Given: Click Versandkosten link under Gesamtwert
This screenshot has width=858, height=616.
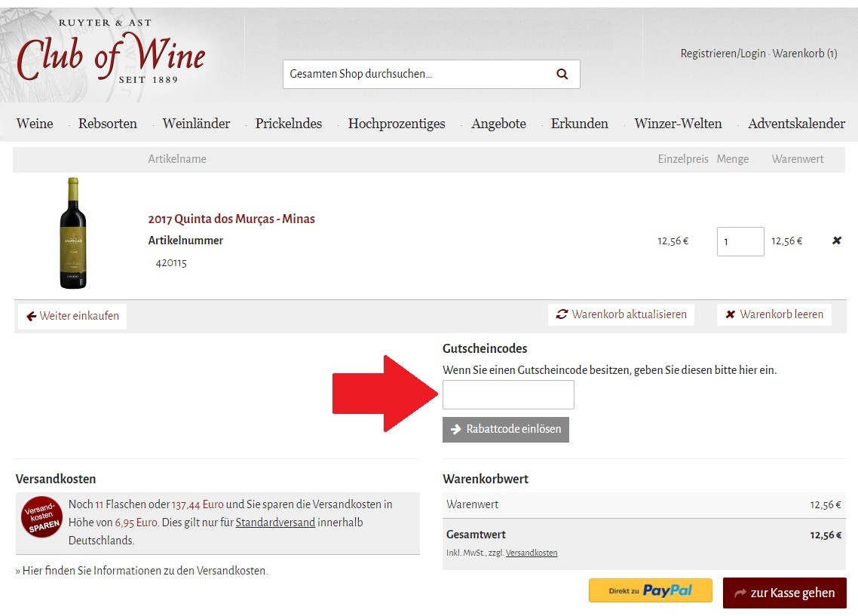Looking at the screenshot, I should [532, 553].
